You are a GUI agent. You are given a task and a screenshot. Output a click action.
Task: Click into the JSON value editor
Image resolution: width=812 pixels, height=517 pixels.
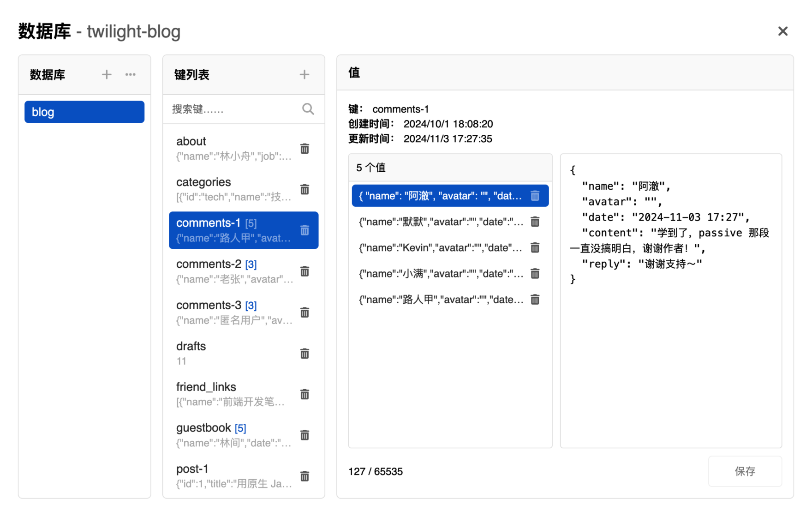(671, 301)
